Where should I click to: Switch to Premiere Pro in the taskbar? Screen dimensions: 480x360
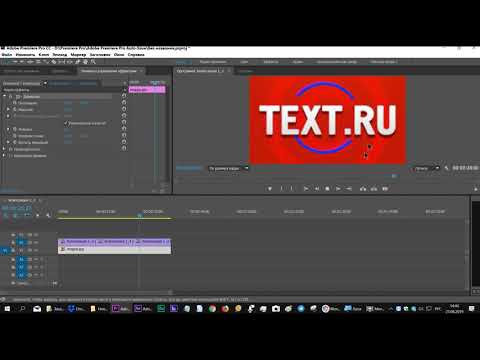point(121,309)
